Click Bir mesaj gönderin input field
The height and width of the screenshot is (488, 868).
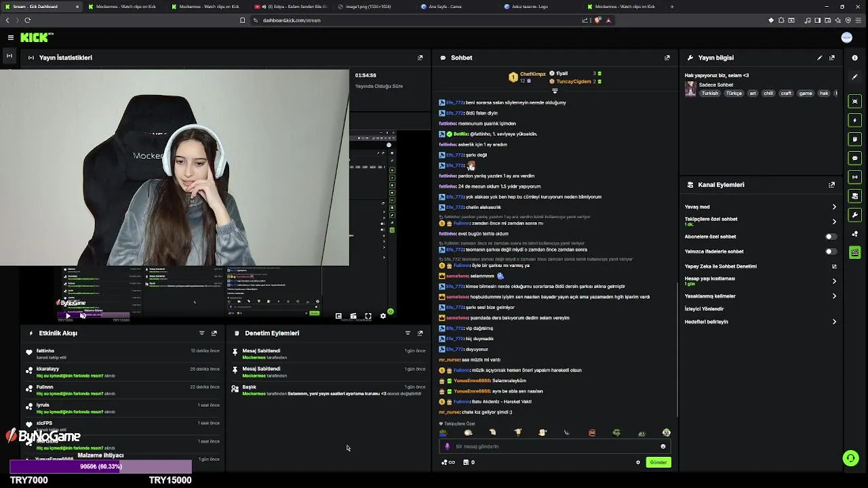tap(555, 447)
